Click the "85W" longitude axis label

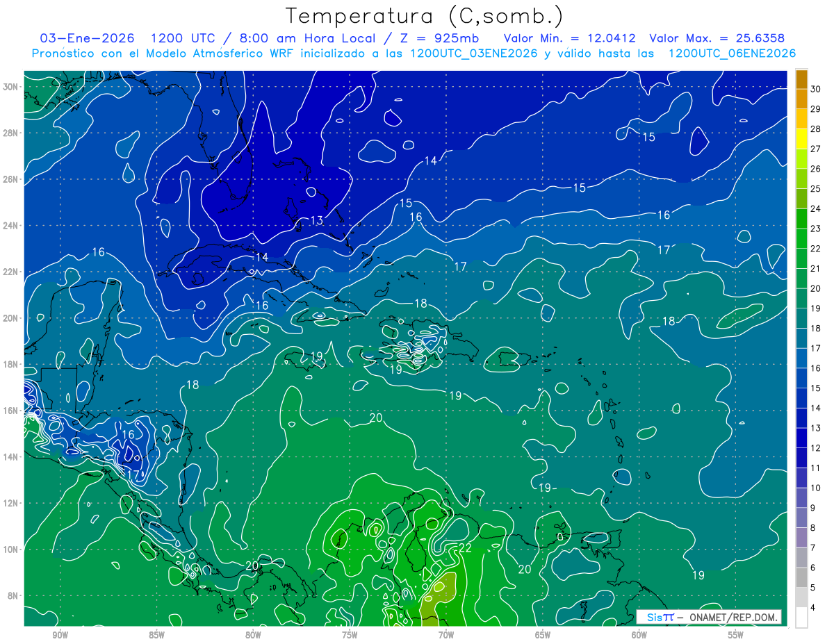(x=156, y=635)
